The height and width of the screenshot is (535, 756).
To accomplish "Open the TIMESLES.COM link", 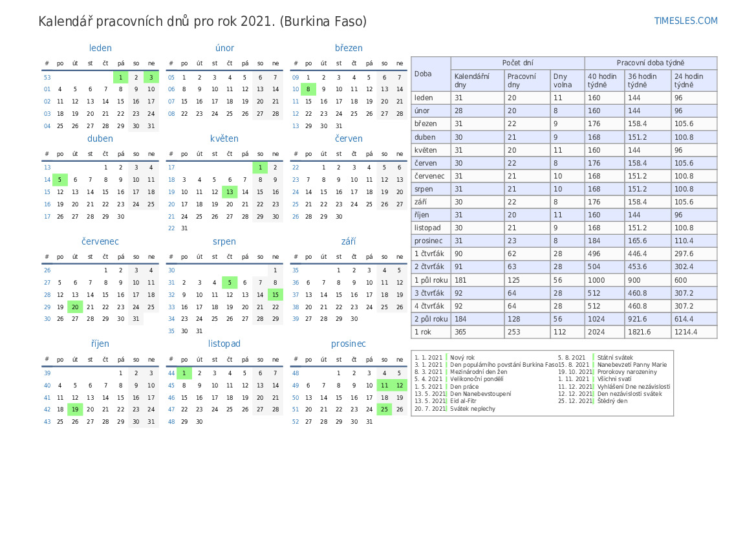I will click(686, 21).
